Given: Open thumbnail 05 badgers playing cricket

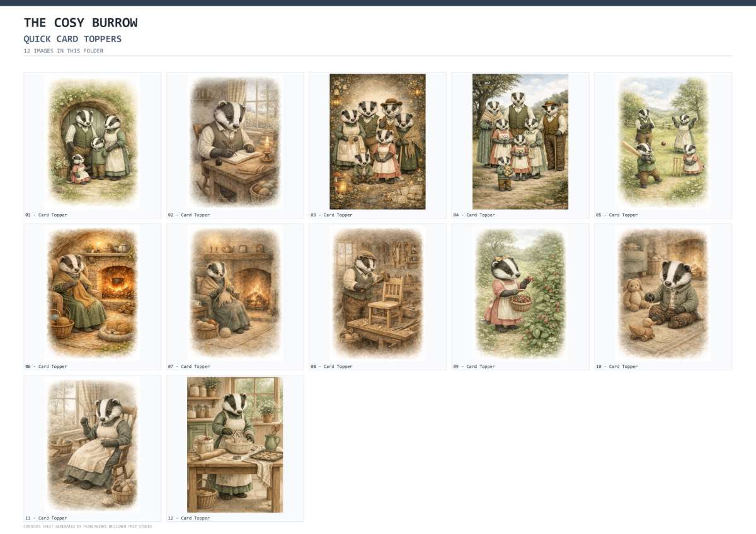Looking at the screenshot, I should click(663, 142).
